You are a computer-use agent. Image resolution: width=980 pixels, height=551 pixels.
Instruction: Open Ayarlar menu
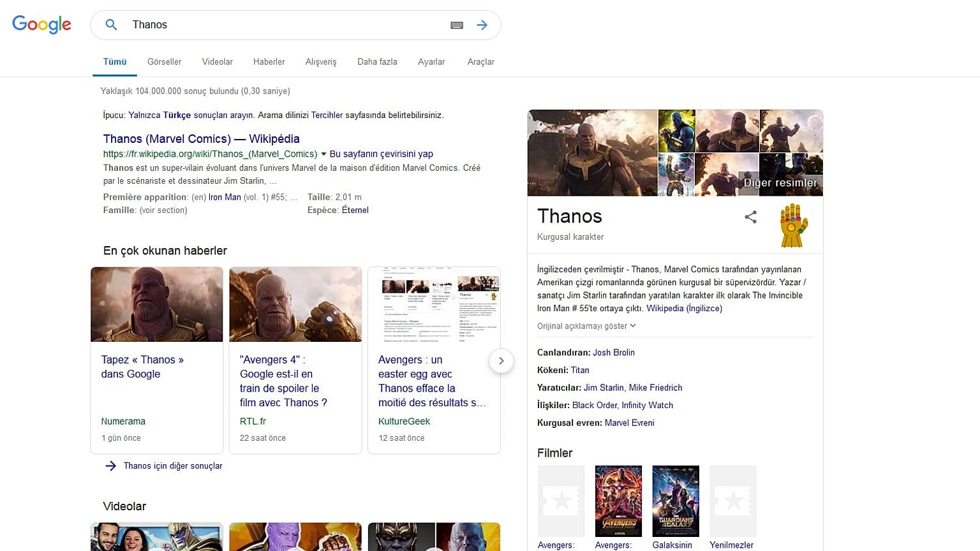(431, 62)
